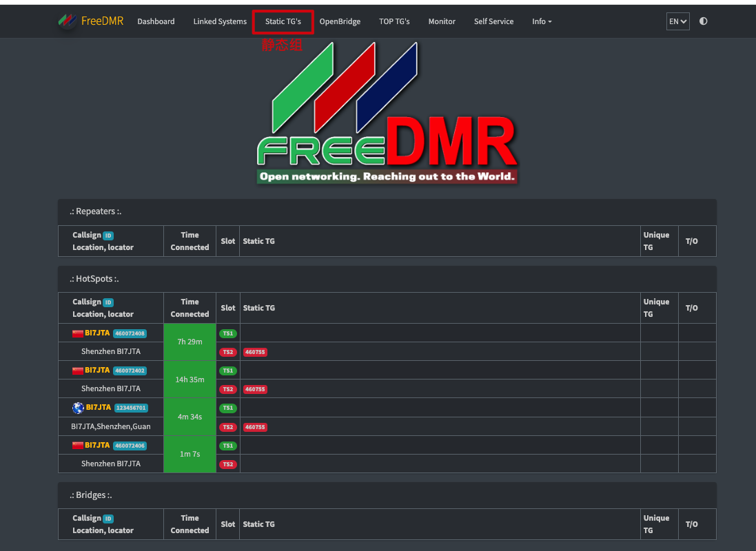Open the EN language selector
The width and height of the screenshot is (756, 551).
click(x=677, y=21)
